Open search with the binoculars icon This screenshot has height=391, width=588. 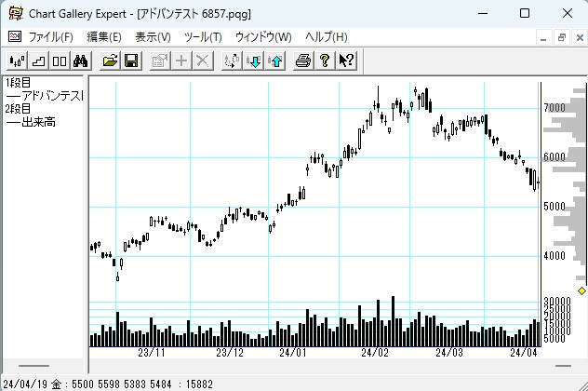click(80, 61)
